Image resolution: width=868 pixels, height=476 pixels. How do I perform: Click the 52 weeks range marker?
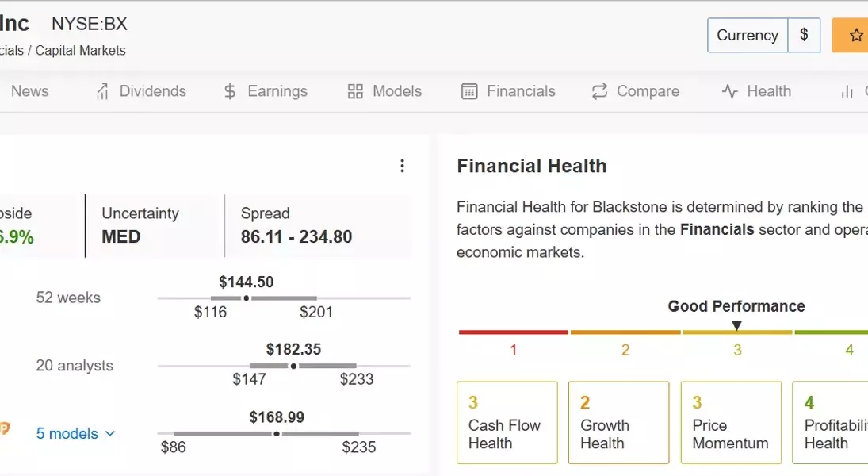[x=247, y=298]
